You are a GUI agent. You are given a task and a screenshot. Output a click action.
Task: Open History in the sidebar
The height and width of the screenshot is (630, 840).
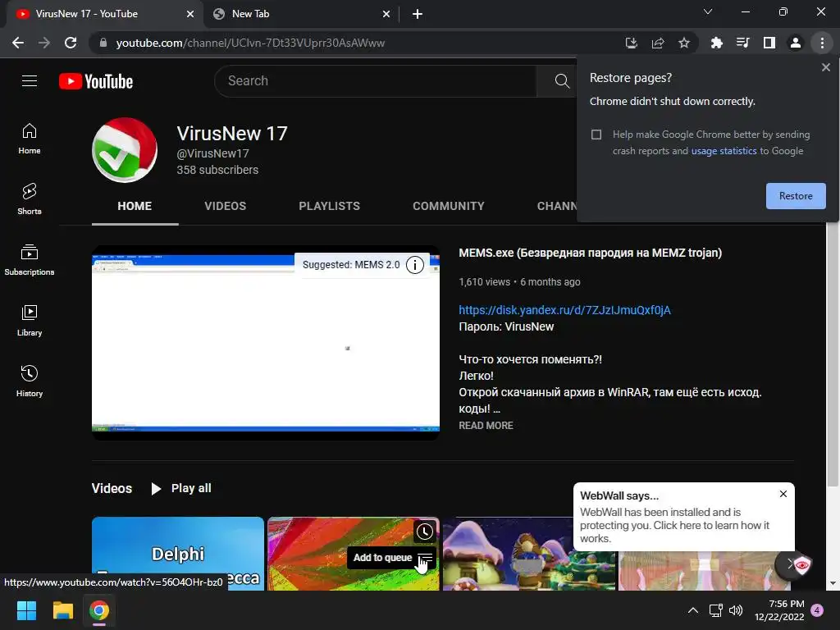click(x=30, y=381)
